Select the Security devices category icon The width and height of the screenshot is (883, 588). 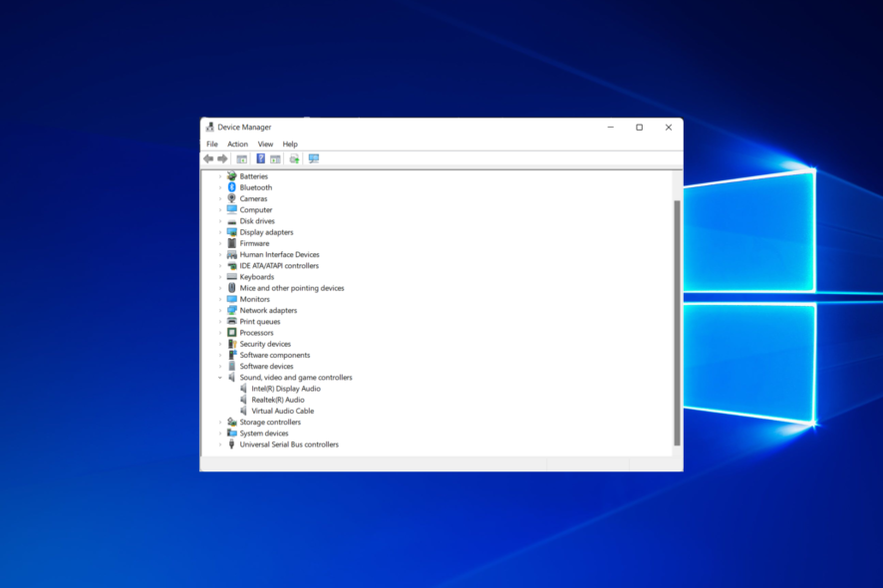[x=231, y=344]
